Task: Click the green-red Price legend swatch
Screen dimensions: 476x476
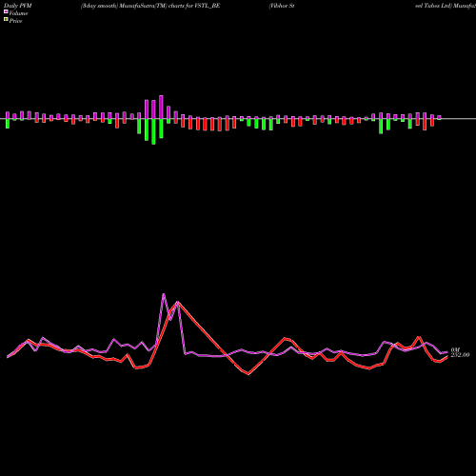Action: (x=6, y=19)
